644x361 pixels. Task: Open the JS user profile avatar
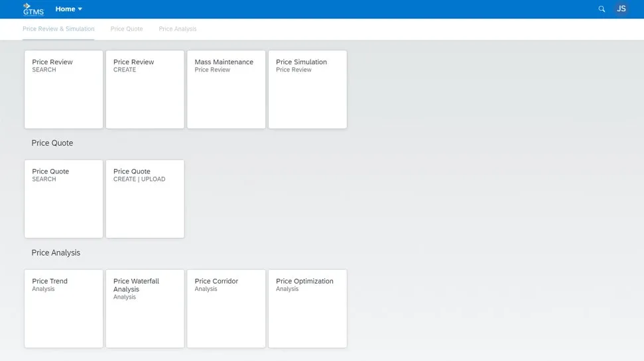click(x=621, y=9)
